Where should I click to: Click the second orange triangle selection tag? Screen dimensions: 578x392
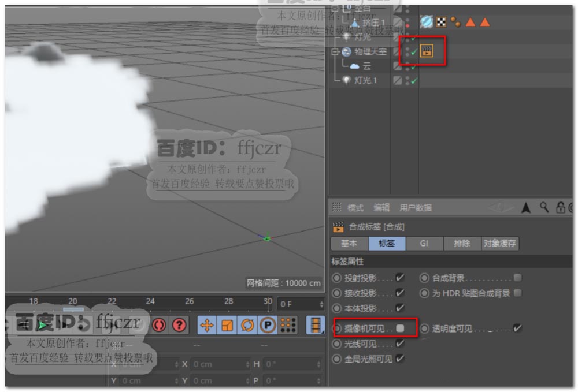tap(485, 22)
